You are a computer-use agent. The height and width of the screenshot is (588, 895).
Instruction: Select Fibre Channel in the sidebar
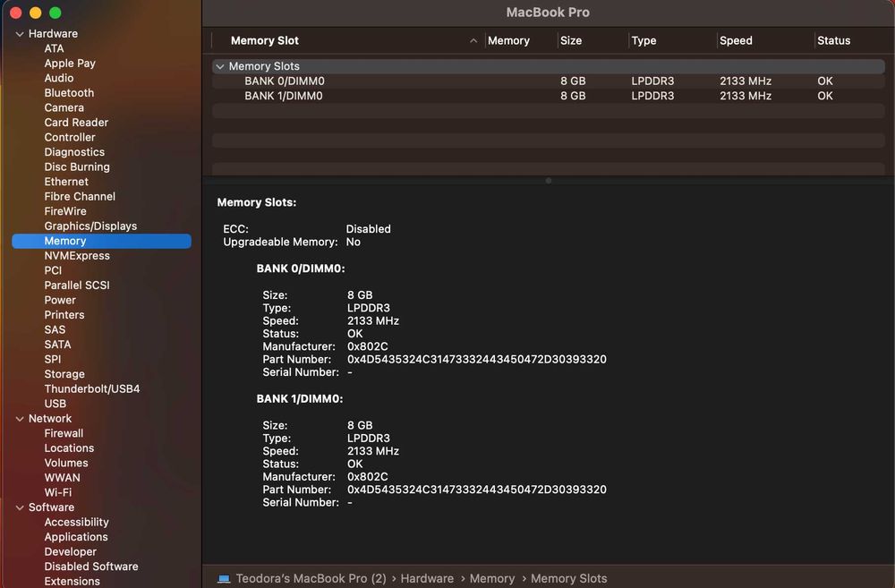[80, 197]
